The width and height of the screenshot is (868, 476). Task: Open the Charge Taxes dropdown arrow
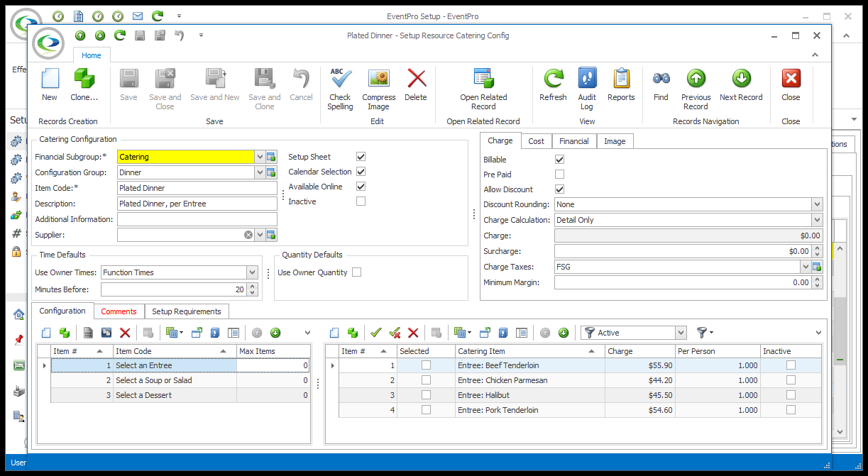click(x=806, y=267)
